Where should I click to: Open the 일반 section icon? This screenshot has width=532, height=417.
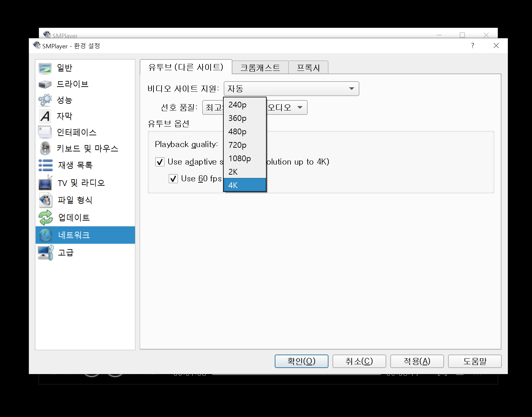point(45,68)
